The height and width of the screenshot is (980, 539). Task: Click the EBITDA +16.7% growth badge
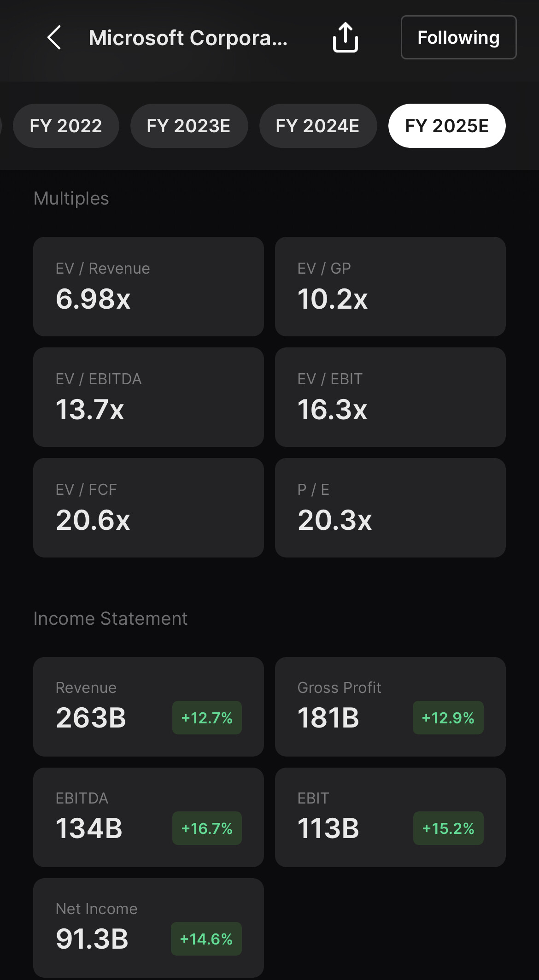(x=207, y=828)
